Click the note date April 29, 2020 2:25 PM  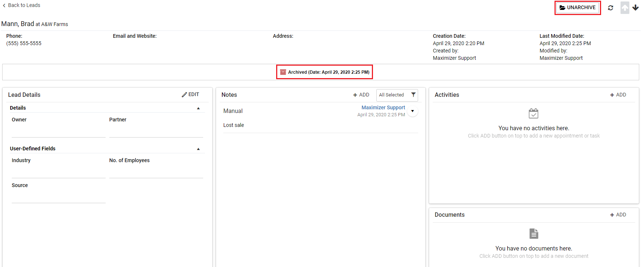click(x=381, y=115)
